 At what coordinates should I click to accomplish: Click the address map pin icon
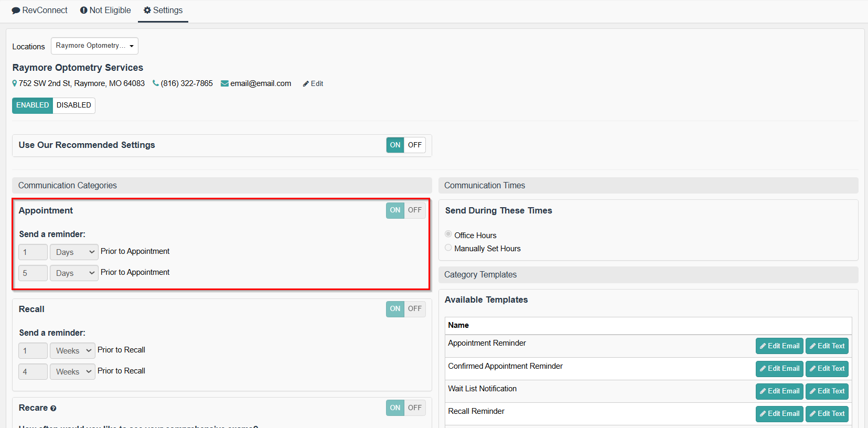coord(15,83)
